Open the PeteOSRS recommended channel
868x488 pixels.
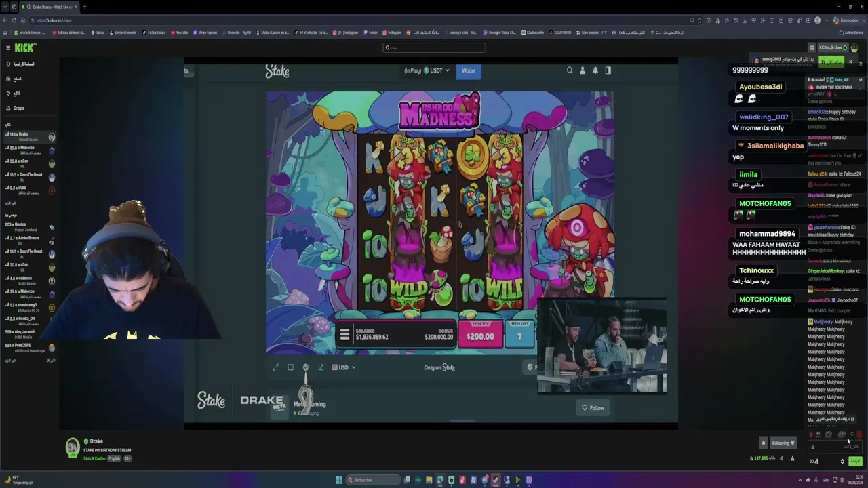(x=30, y=348)
